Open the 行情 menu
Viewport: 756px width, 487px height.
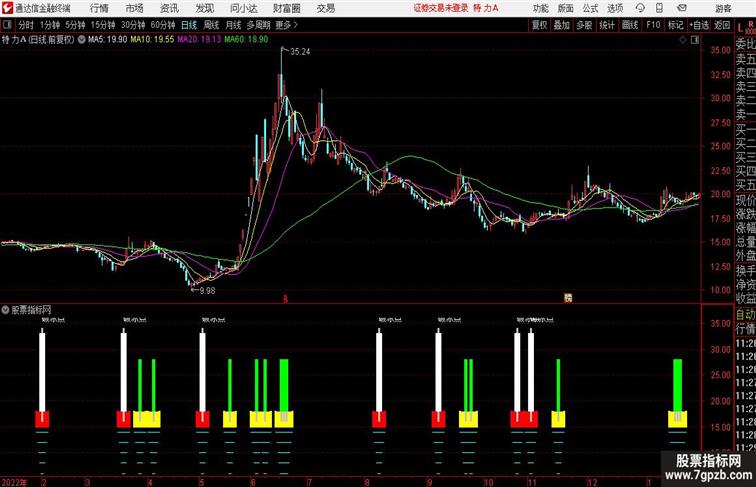[99, 8]
